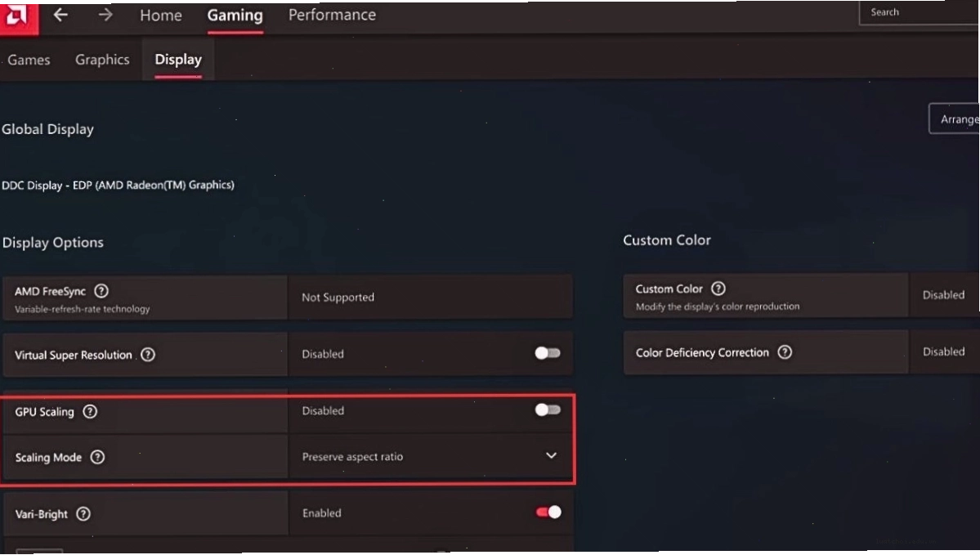The height and width of the screenshot is (555, 980).
Task: Click Global Display heading
Action: pos(47,129)
